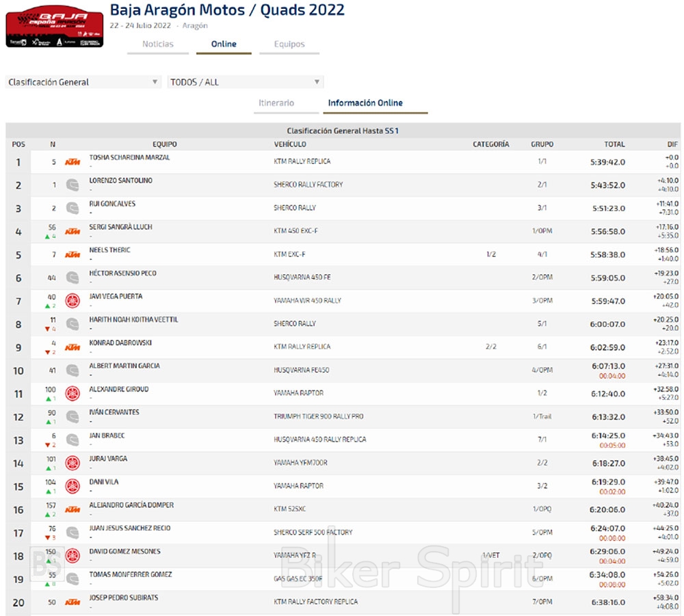Screen dimensions: 684x616
Task: Select the Información Online tab
Action: (365, 103)
